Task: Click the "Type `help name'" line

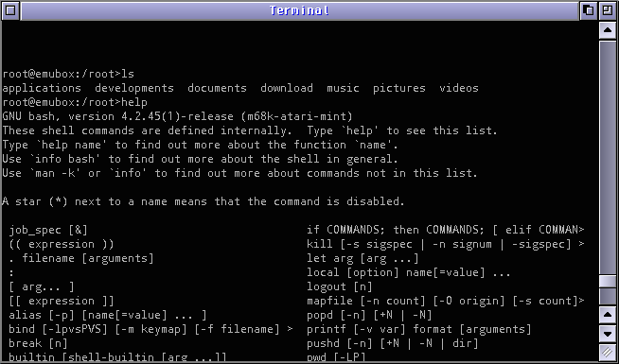Action: [200, 145]
